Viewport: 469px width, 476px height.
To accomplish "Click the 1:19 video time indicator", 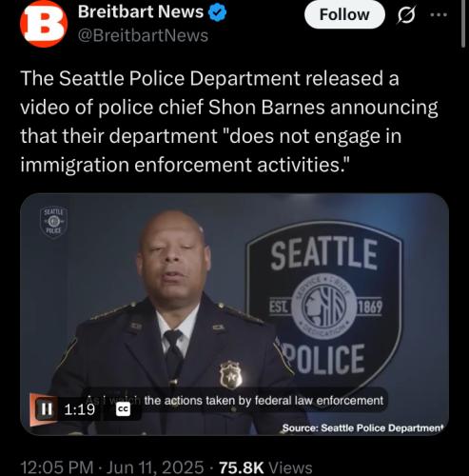I will 79,409.
